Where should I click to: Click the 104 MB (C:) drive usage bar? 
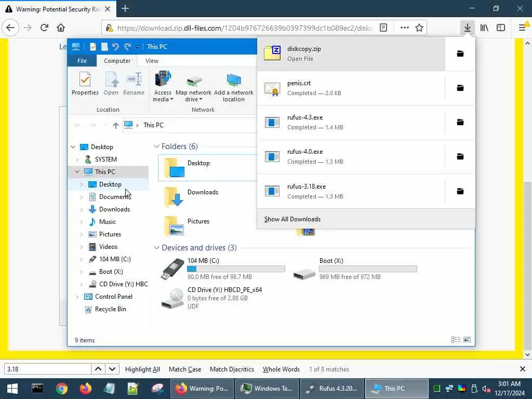pyautogui.click(x=236, y=269)
